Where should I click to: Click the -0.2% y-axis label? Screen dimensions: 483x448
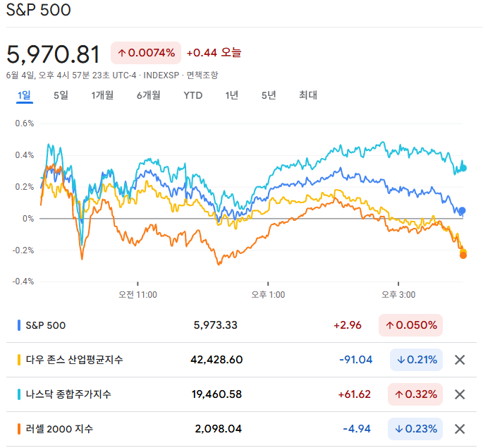point(23,250)
